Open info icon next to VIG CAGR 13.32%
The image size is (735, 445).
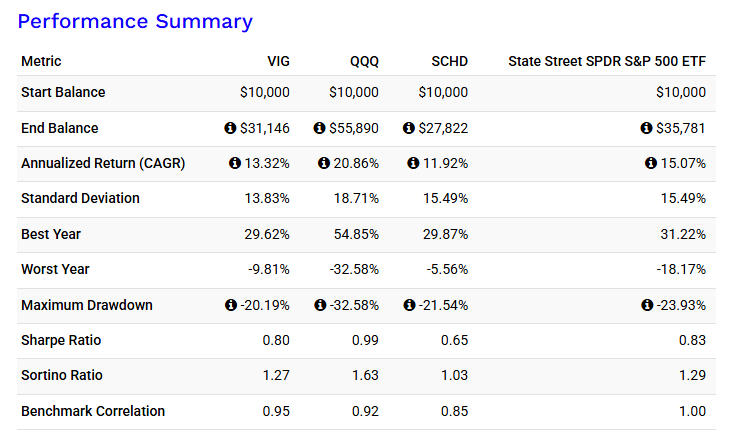click(234, 163)
